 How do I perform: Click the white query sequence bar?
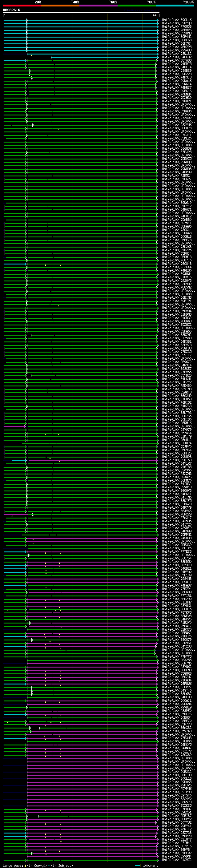[x=81, y=12]
